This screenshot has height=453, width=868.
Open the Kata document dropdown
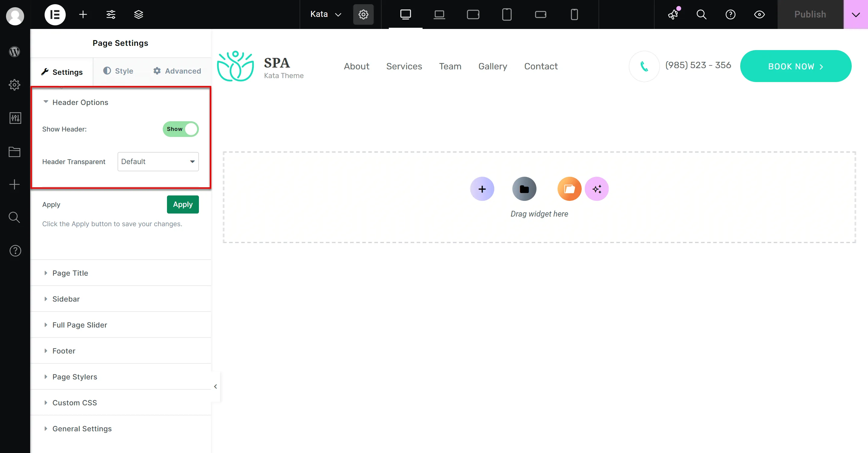[325, 14]
